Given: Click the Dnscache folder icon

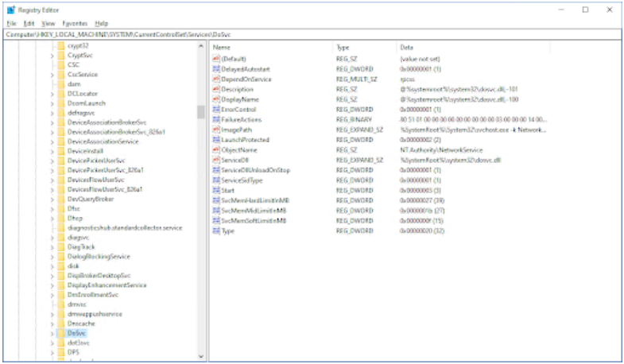Looking at the screenshot, I should (61, 323).
